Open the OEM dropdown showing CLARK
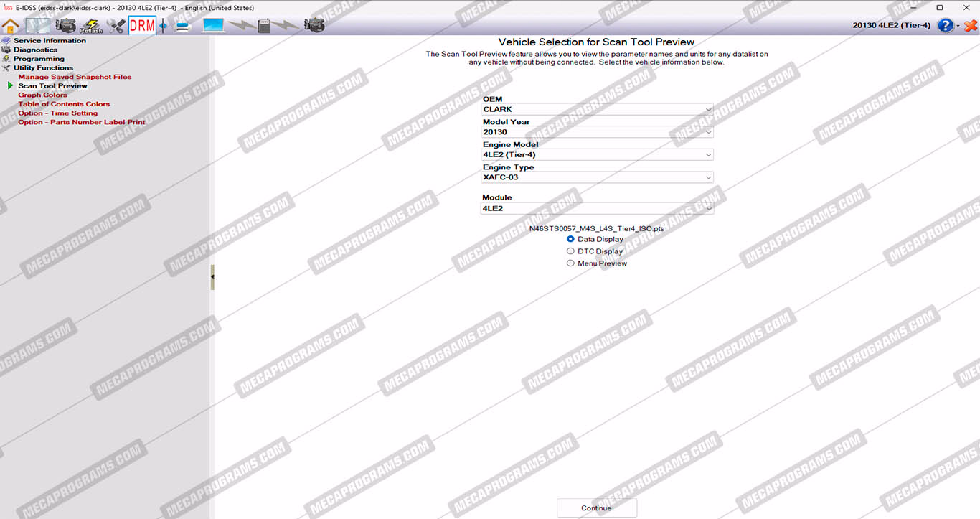 598,110
